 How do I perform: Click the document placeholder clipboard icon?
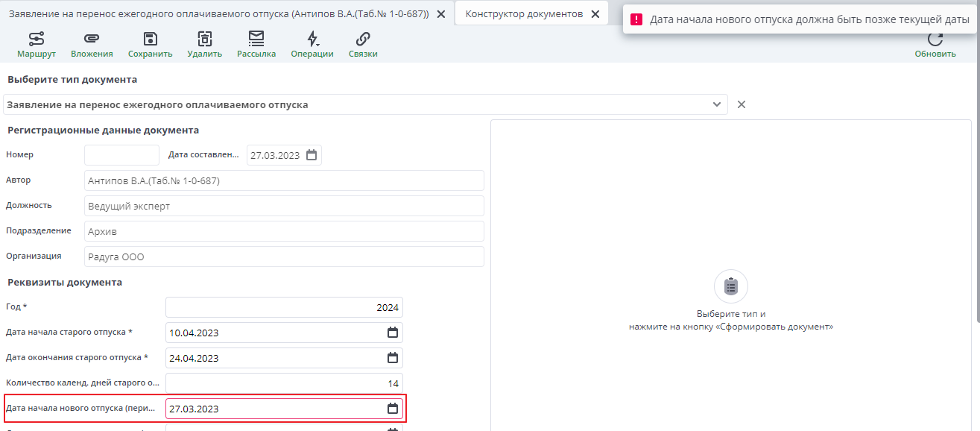click(x=730, y=286)
